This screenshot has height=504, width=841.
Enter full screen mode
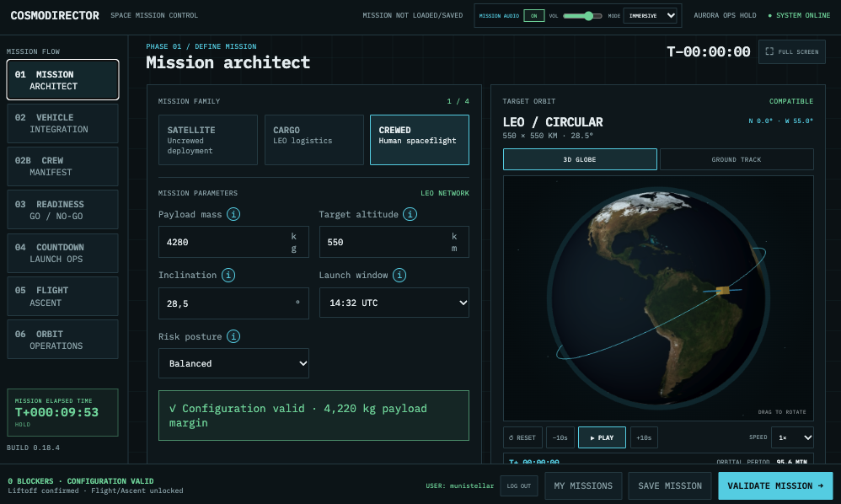point(791,51)
